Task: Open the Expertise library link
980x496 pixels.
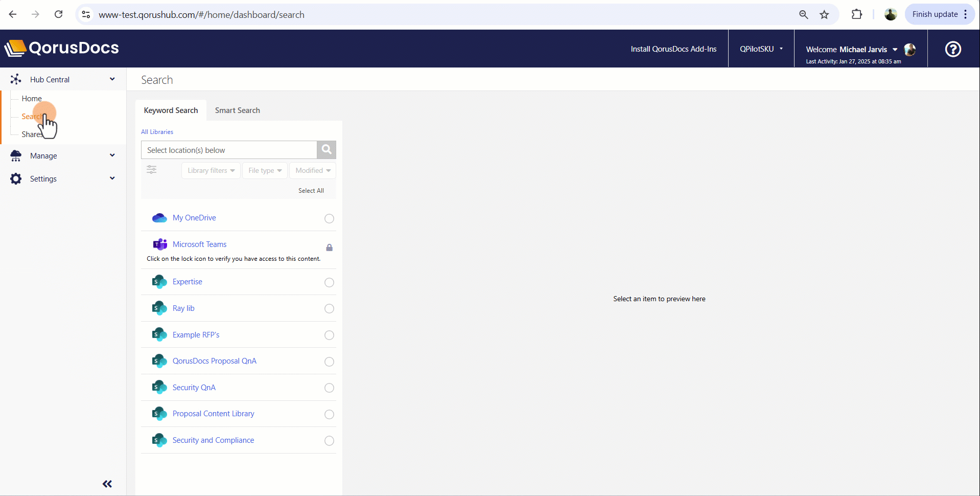Action: pos(188,282)
